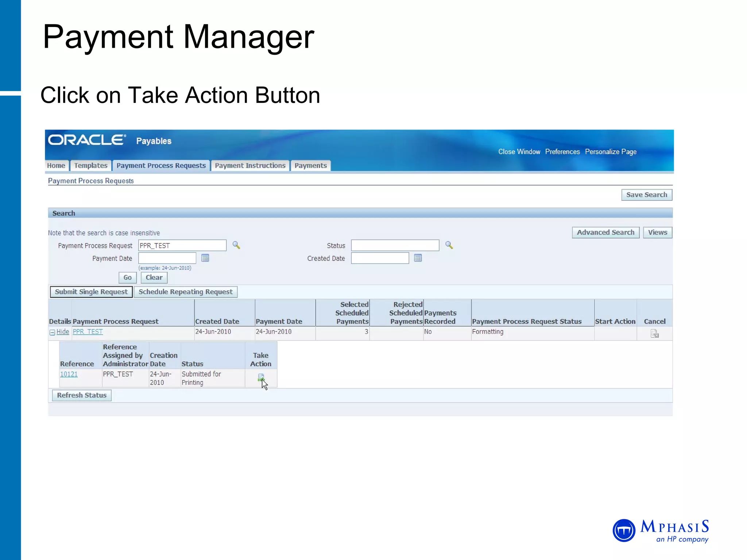This screenshot has width=747, height=560.
Task: Focus the Status input field
Action: pyautogui.click(x=395, y=245)
